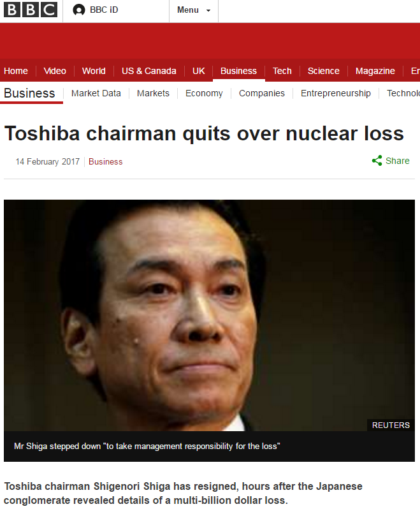Click the Toshiba chairman article photo

(x=209, y=315)
